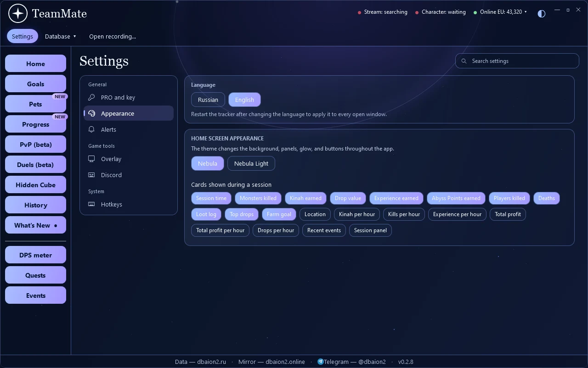Image resolution: width=588 pixels, height=368 pixels.
Task: Click the magnifier icon in search box
Action: click(464, 61)
